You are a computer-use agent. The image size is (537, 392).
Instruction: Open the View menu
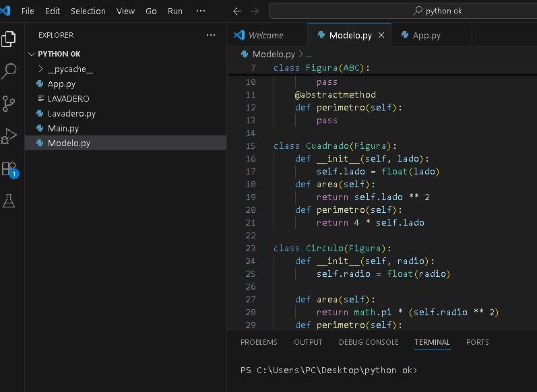point(125,11)
